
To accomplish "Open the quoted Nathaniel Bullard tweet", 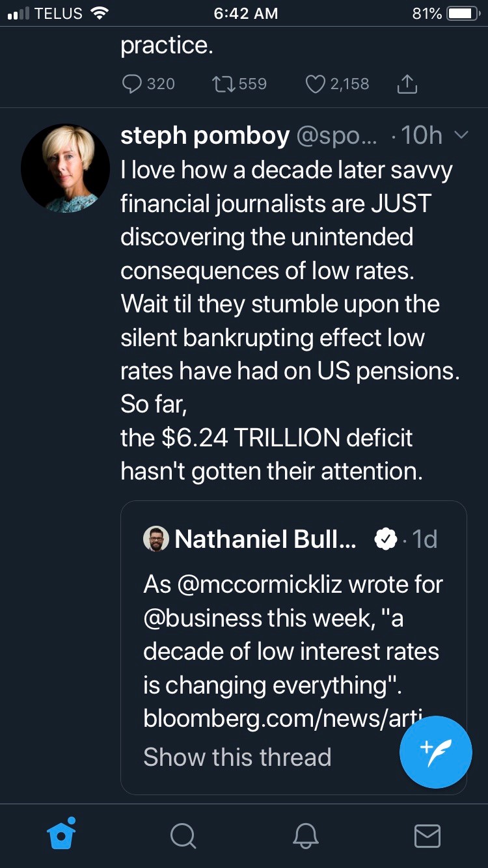I will (x=293, y=651).
